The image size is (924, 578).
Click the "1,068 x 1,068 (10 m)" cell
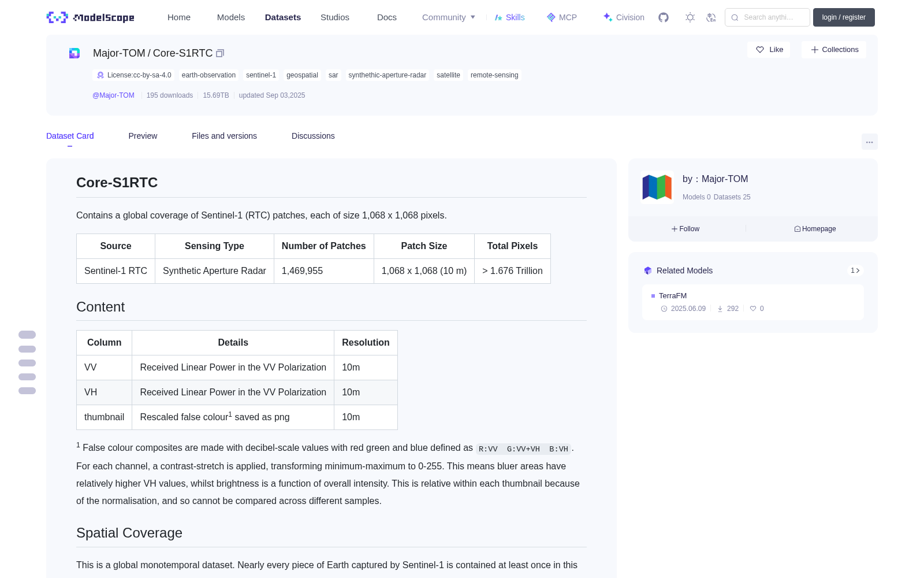(x=424, y=271)
